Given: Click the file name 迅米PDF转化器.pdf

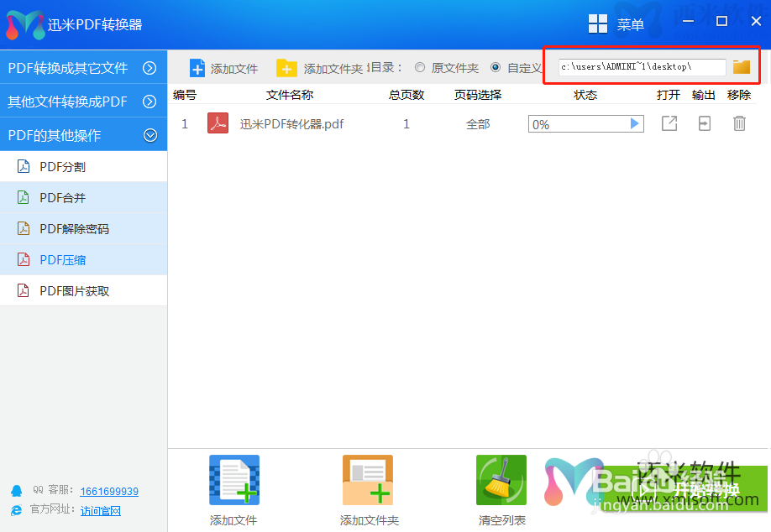Looking at the screenshot, I should click(291, 124).
